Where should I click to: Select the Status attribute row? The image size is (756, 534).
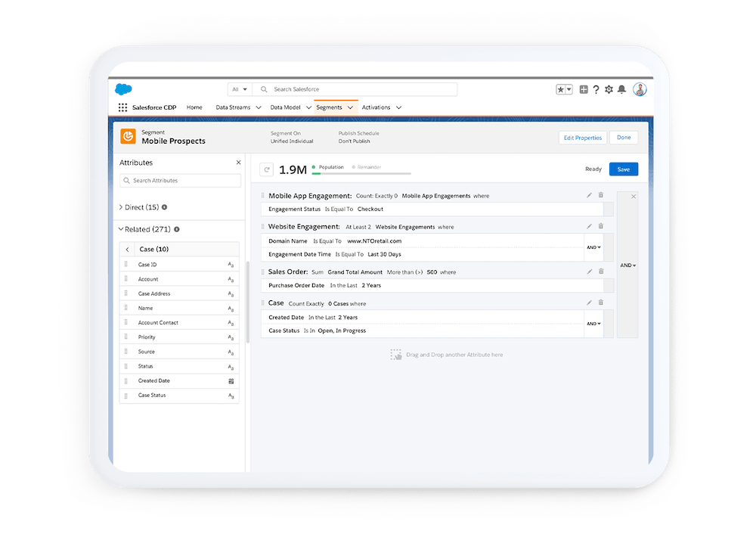click(x=179, y=366)
